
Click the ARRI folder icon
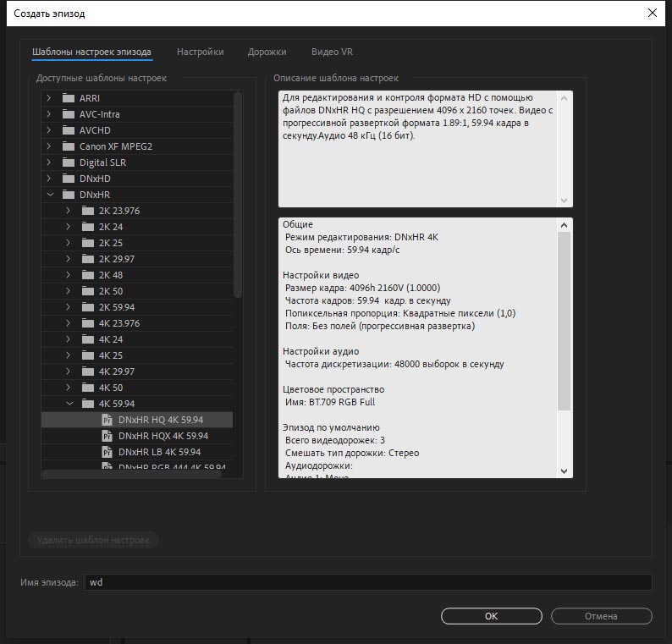click(69, 98)
